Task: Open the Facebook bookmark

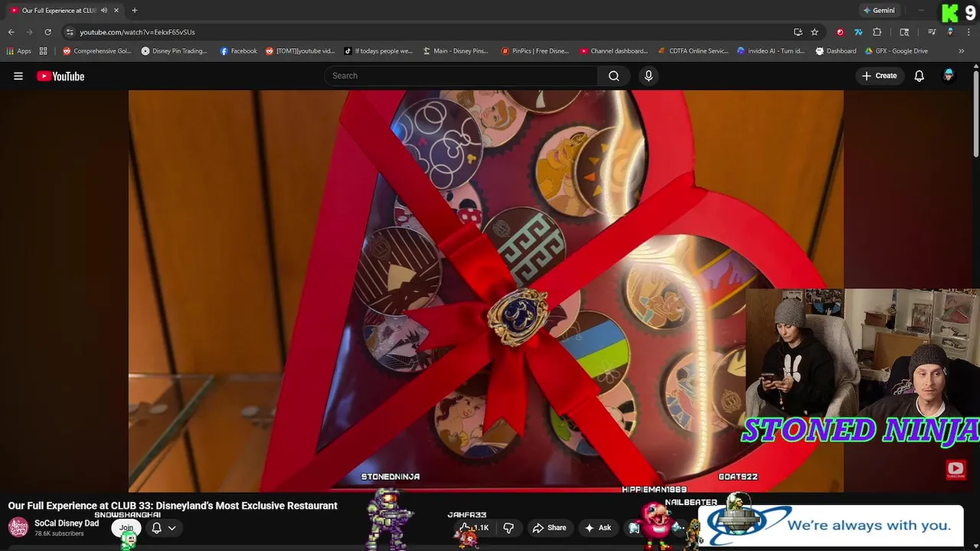Action: point(238,51)
